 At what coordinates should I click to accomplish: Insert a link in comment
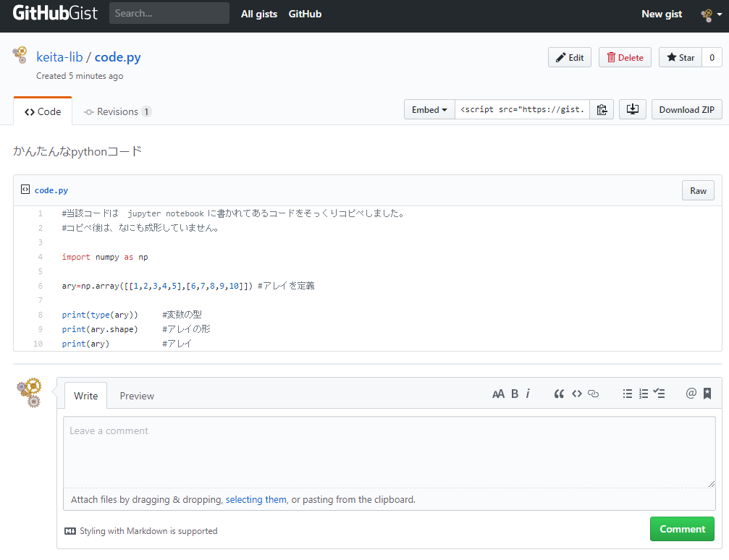click(x=593, y=394)
